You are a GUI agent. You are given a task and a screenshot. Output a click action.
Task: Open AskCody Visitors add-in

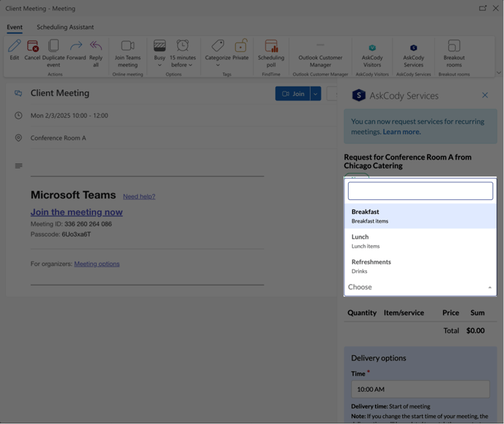point(372,55)
